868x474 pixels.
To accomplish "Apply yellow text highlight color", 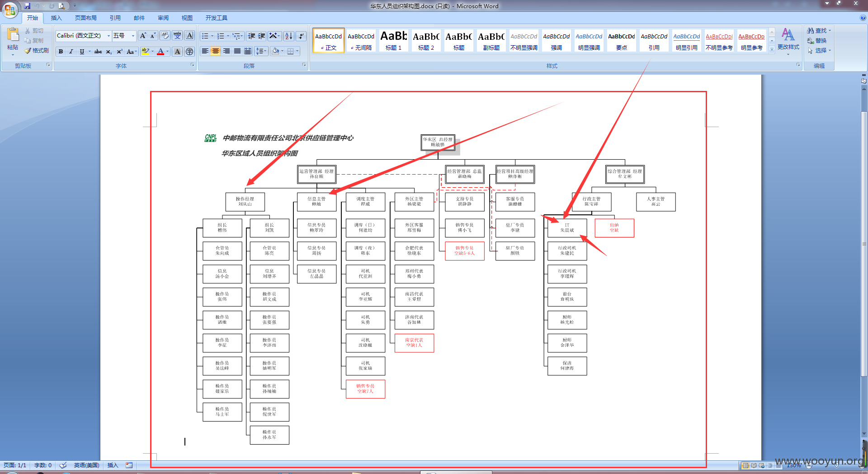I will click(x=145, y=52).
